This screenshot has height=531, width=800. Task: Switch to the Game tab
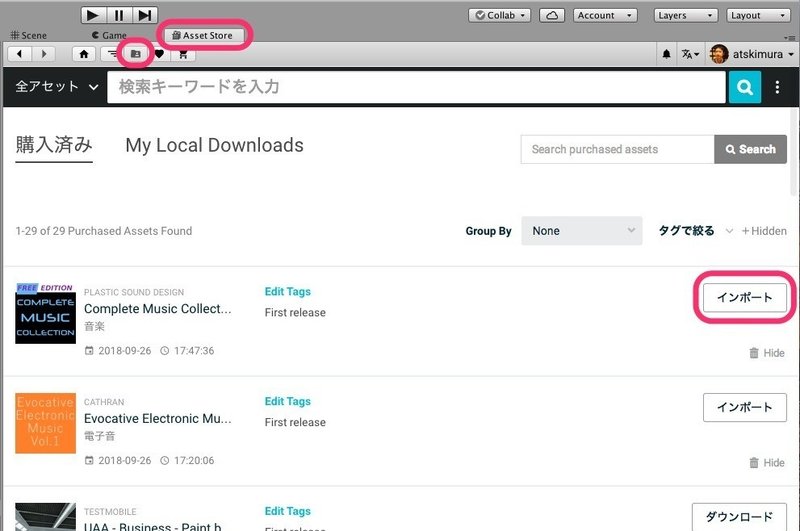(109, 35)
